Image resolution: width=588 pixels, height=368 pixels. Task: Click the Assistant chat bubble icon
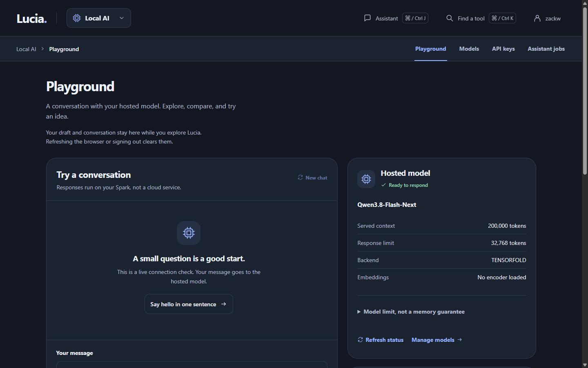[x=367, y=18]
